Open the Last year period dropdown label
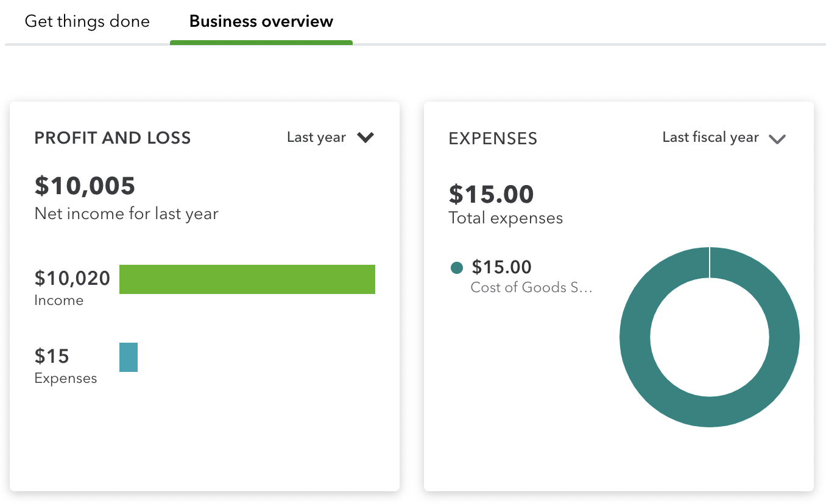The image size is (826, 504). [x=316, y=138]
